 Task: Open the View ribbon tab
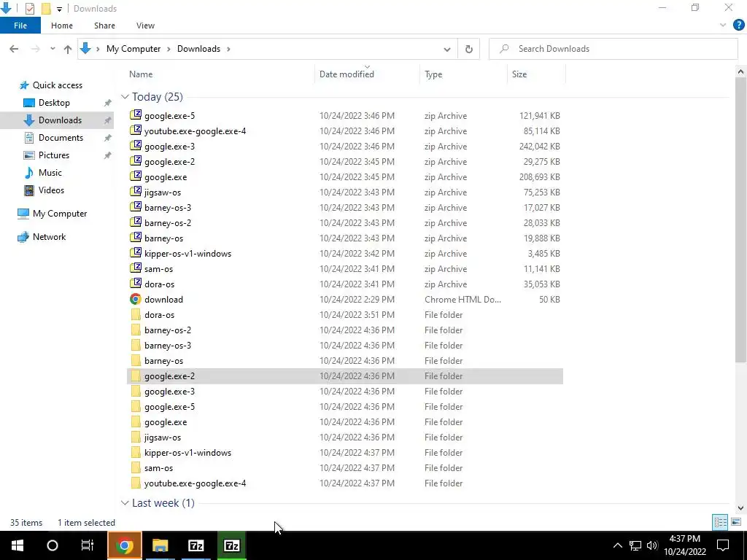coord(145,26)
